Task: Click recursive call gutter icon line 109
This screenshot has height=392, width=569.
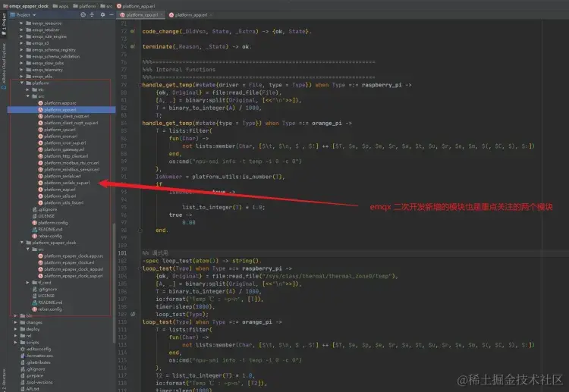Action: [133, 315]
